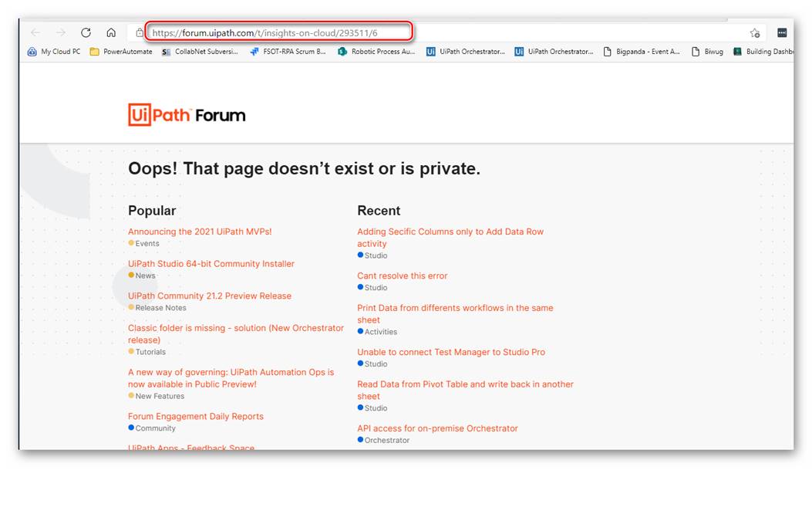Open FSOT-RPA Scrum Board bookmark
The width and height of the screenshot is (812, 514).
(x=288, y=51)
